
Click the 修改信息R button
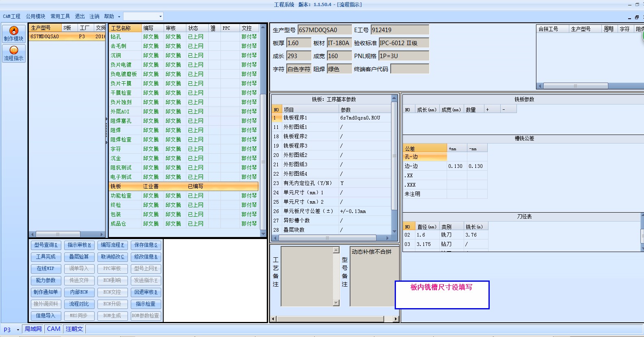click(146, 257)
